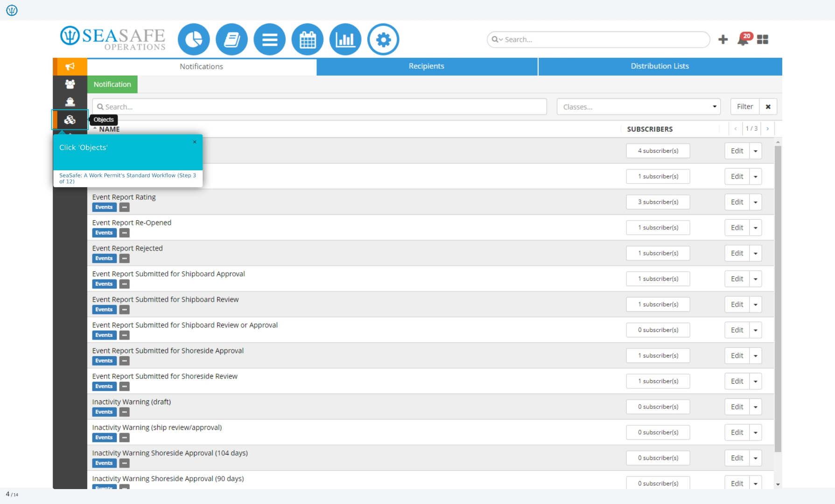
Task: Click Events tag under Event Report Rating
Action: tap(104, 207)
